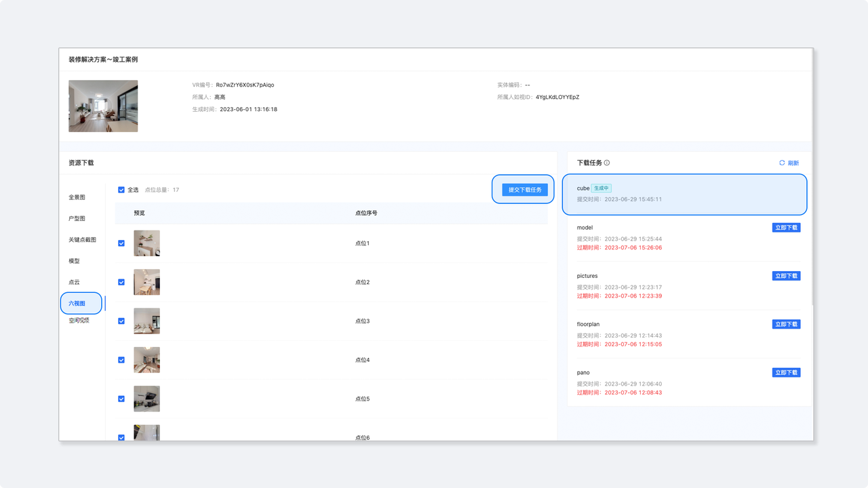This screenshot has height=488, width=868.
Task: Uncheck the checkbox for 点位4
Action: [121, 360]
